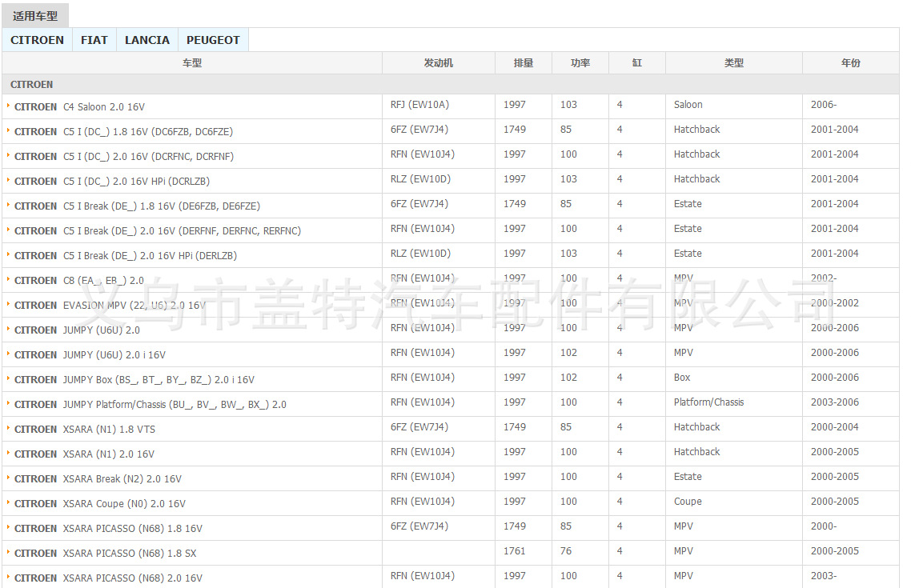The image size is (911, 588).
Task: Click power 102 in the JUMPY Box row
Action: (568, 378)
